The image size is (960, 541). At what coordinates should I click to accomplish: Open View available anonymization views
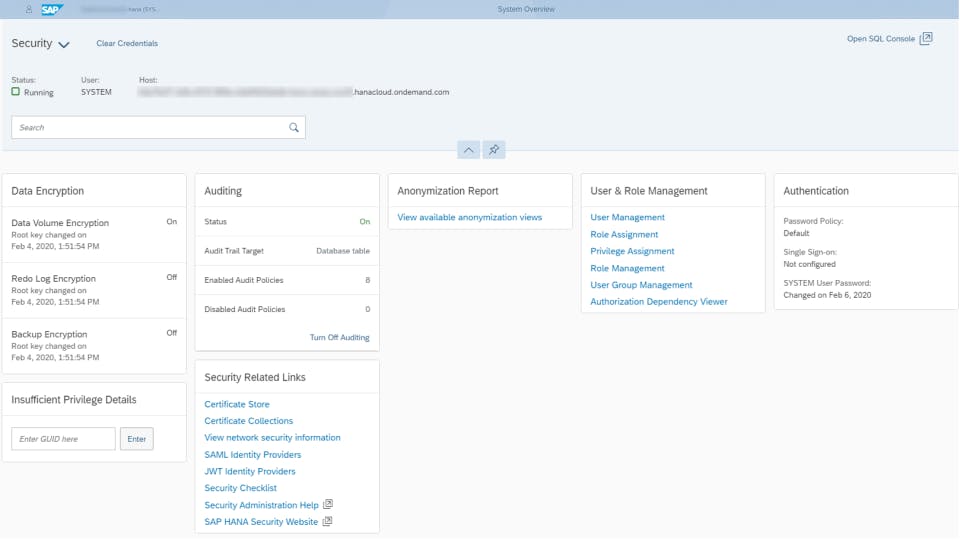(470, 217)
